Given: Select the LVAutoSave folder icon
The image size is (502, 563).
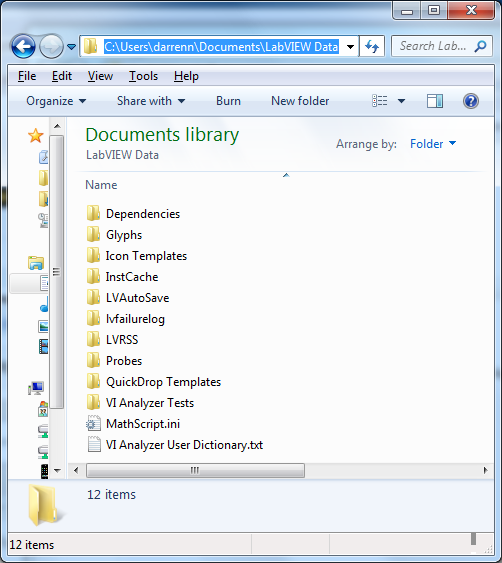Looking at the screenshot, I should 93,297.
